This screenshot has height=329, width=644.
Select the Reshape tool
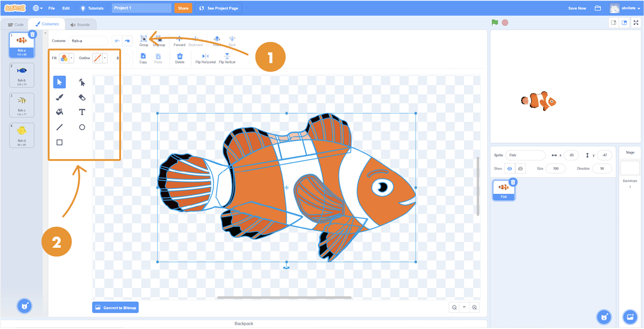(82, 82)
